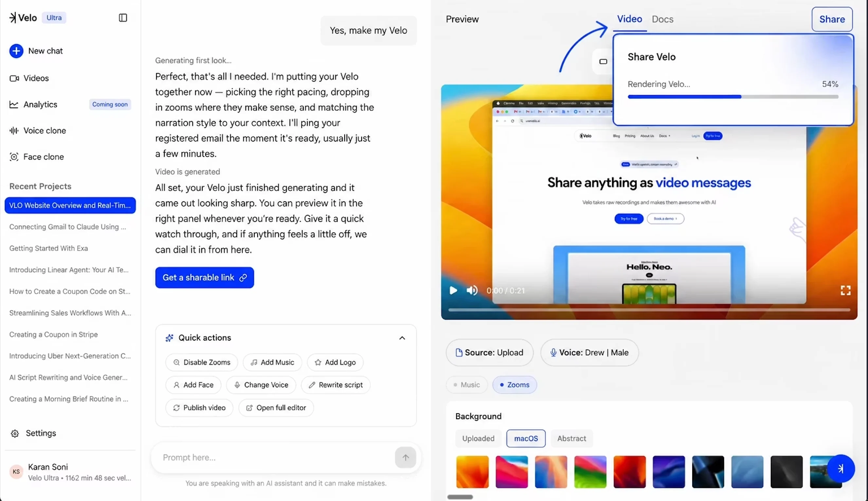Select VLO Website Overview project

pyautogui.click(x=70, y=205)
